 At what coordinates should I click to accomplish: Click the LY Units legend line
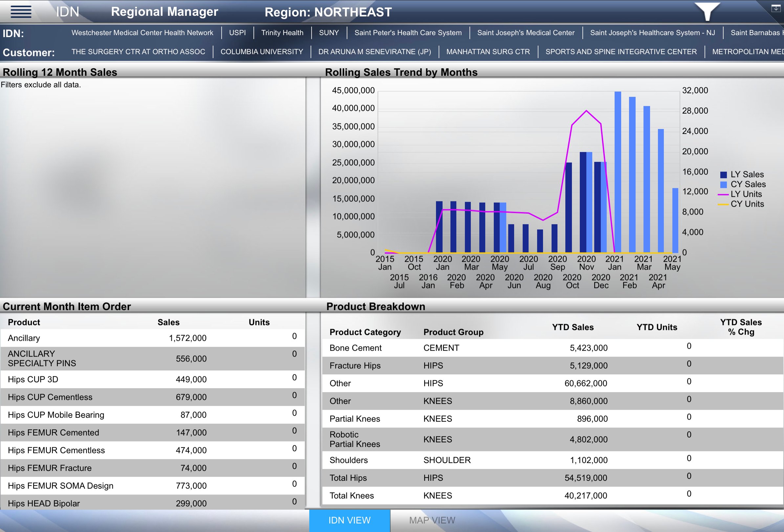(x=723, y=194)
